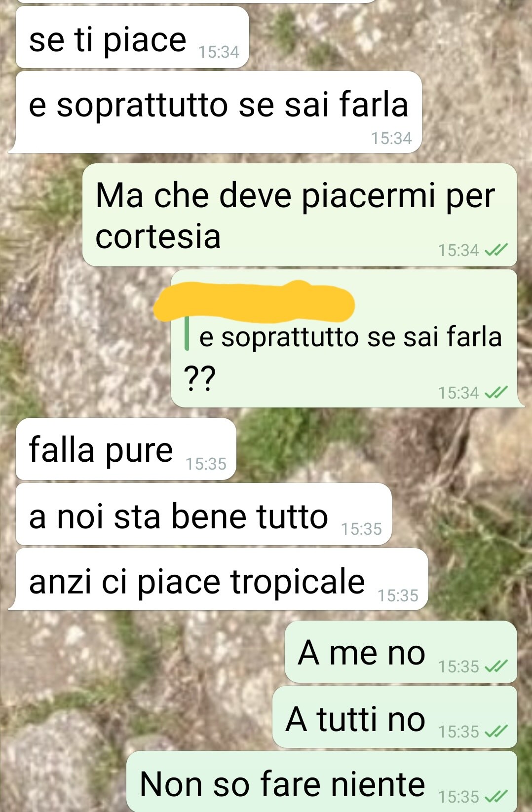
Task: Tap the 15:34 timestamp on "se ti piace"
Action: (x=219, y=52)
